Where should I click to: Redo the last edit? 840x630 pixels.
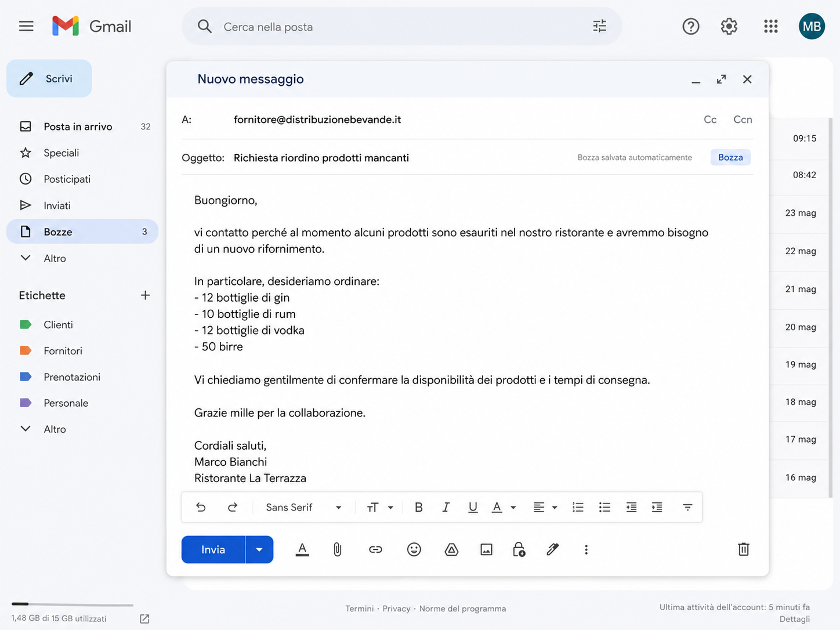(x=233, y=507)
